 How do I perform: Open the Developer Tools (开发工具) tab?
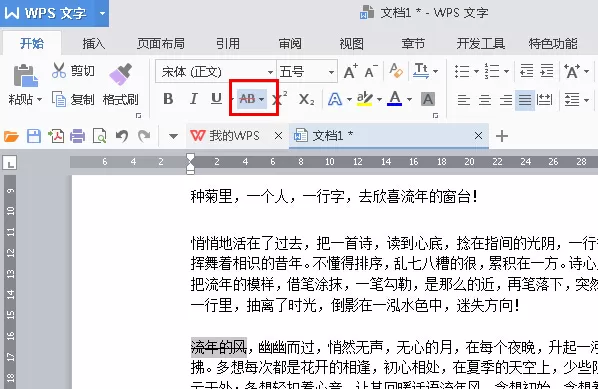[x=481, y=44]
